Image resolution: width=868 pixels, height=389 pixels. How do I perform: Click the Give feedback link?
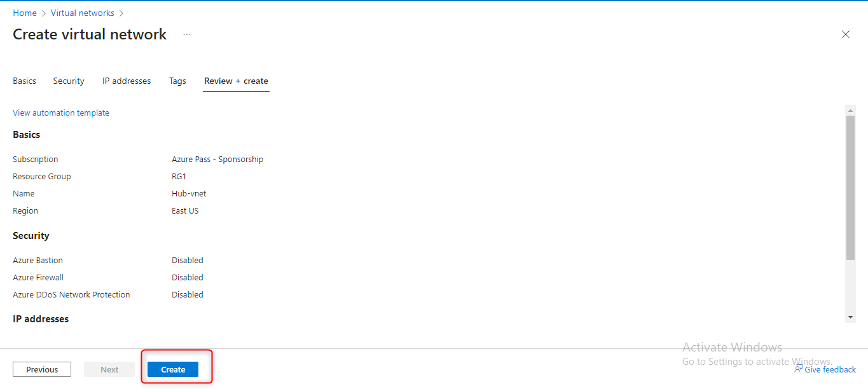830,369
